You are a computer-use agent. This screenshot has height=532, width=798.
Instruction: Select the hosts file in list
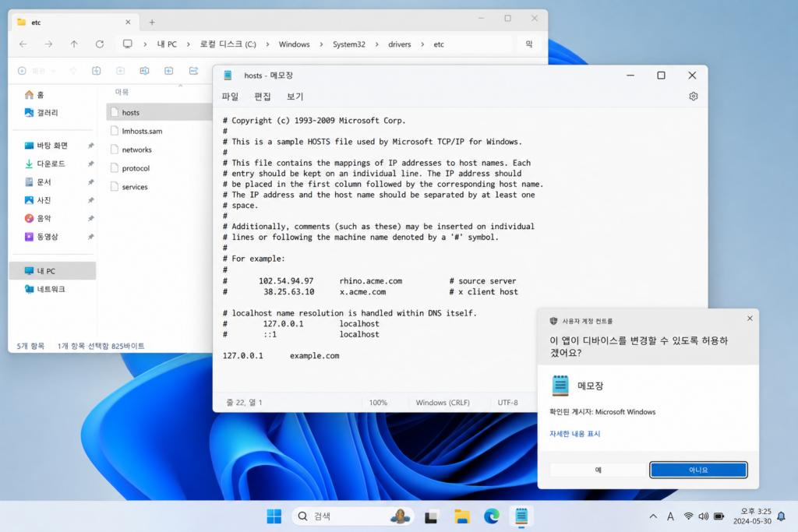(x=159, y=112)
